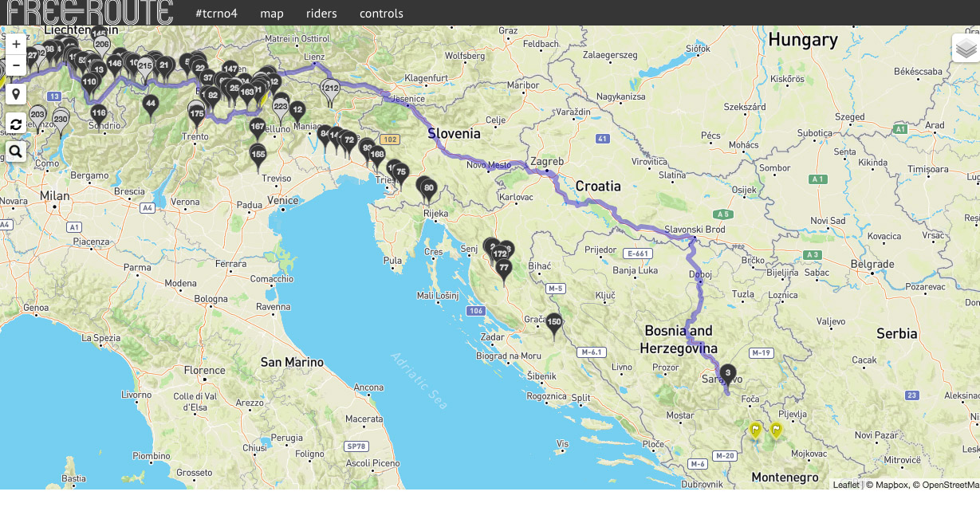Switch to the map page
The image size is (980, 519).
(x=271, y=14)
